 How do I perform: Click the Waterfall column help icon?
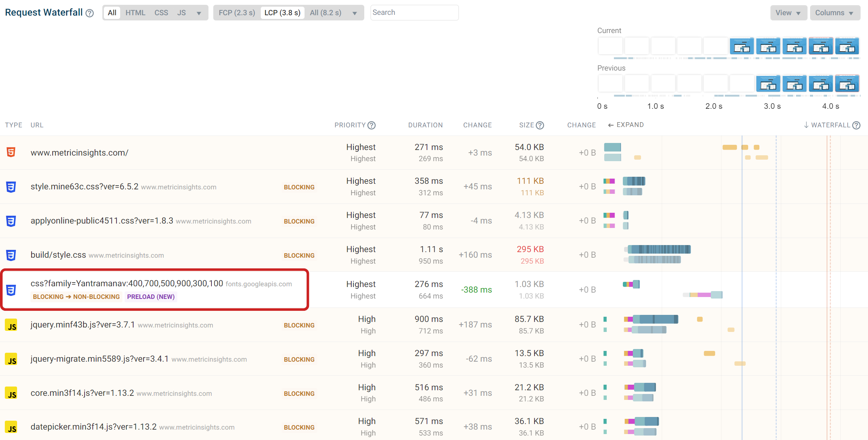(x=856, y=126)
